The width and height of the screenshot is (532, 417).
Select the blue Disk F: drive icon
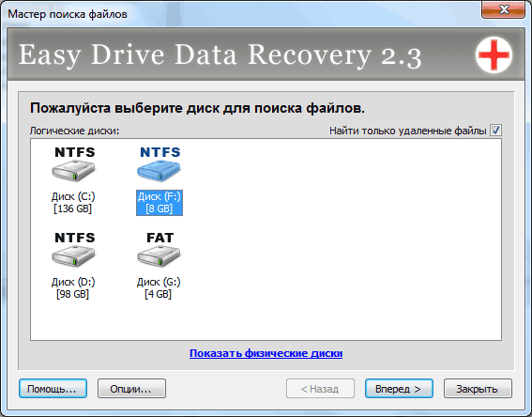pos(159,171)
